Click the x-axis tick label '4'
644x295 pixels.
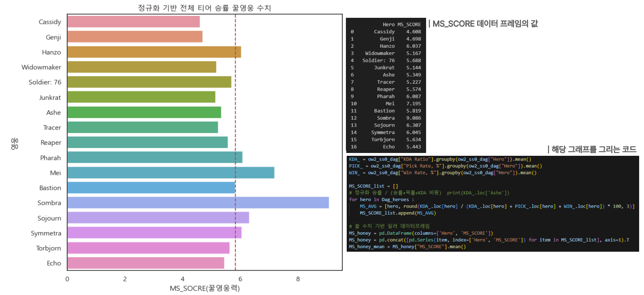coord(183,279)
